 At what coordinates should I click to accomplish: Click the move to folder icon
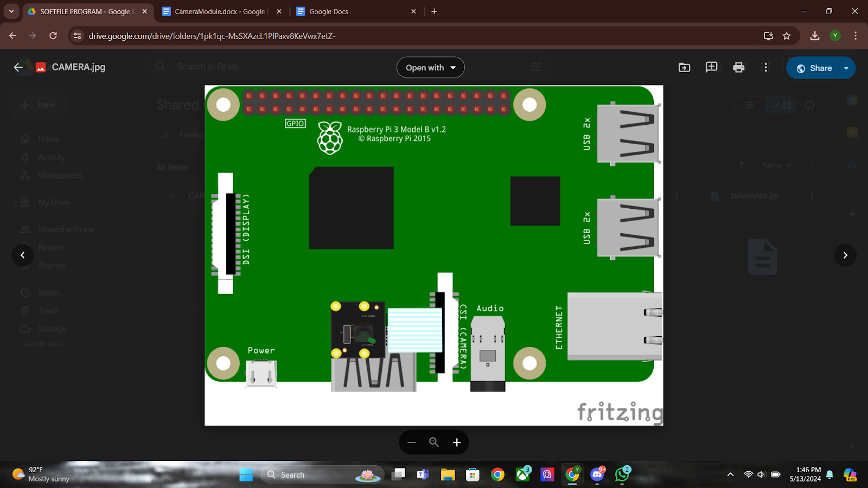coord(685,67)
